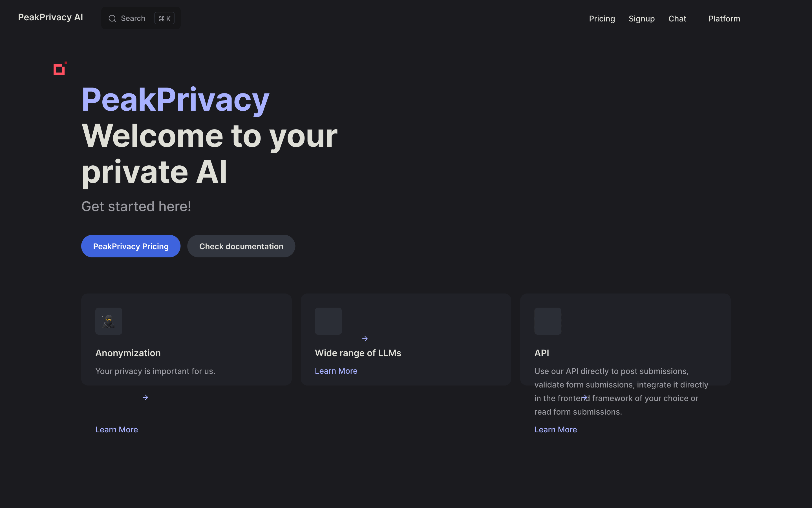This screenshot has width=812, height=508.
Task: Click the arrow icon below Anonymization text
Action: (145, 397)
